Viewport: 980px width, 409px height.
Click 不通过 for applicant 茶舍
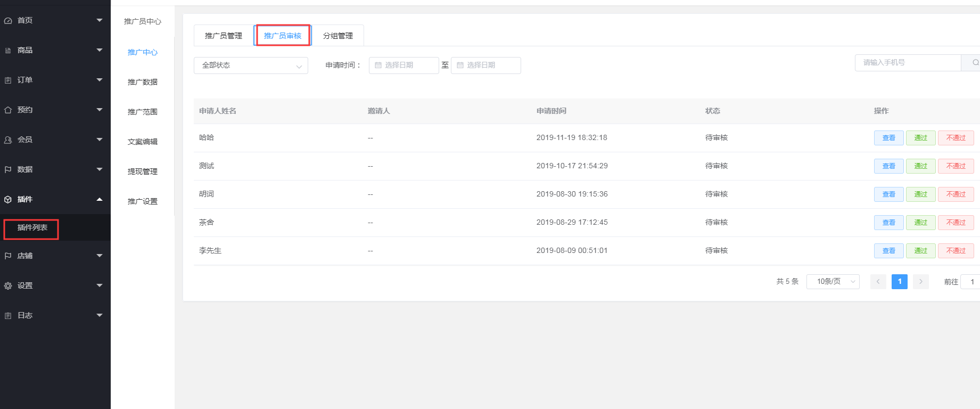956,223
